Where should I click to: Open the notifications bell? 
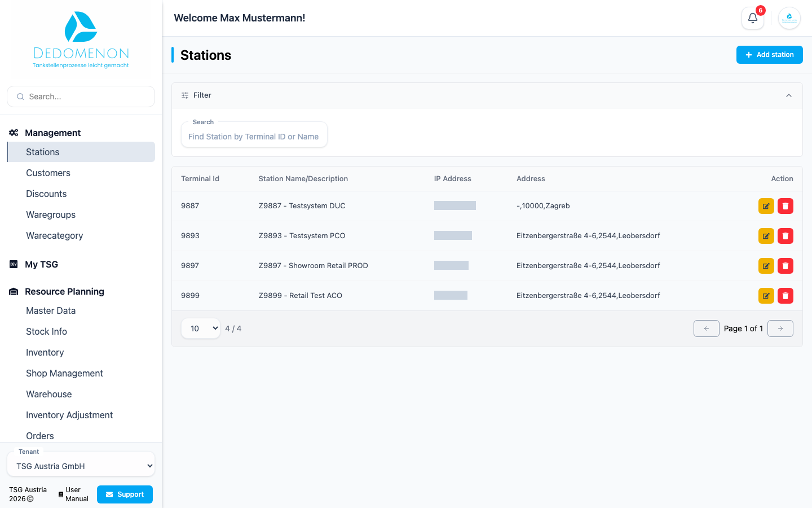click(x=752, y=18)
